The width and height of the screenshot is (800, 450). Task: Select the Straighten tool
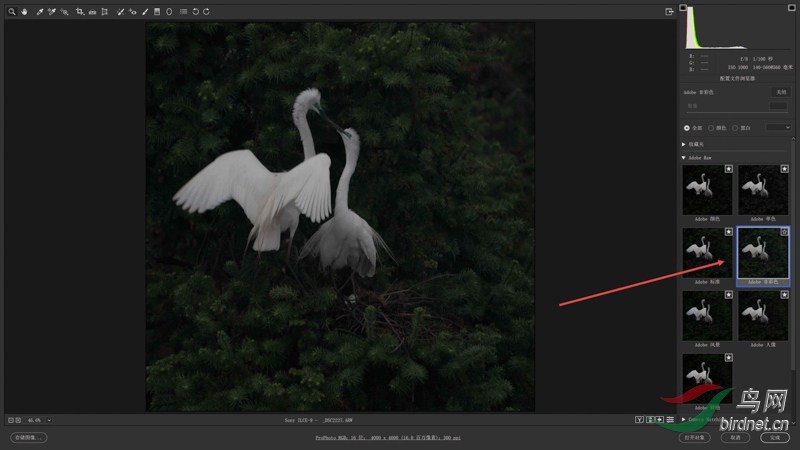pyautogui.click(x=92, y=11)
